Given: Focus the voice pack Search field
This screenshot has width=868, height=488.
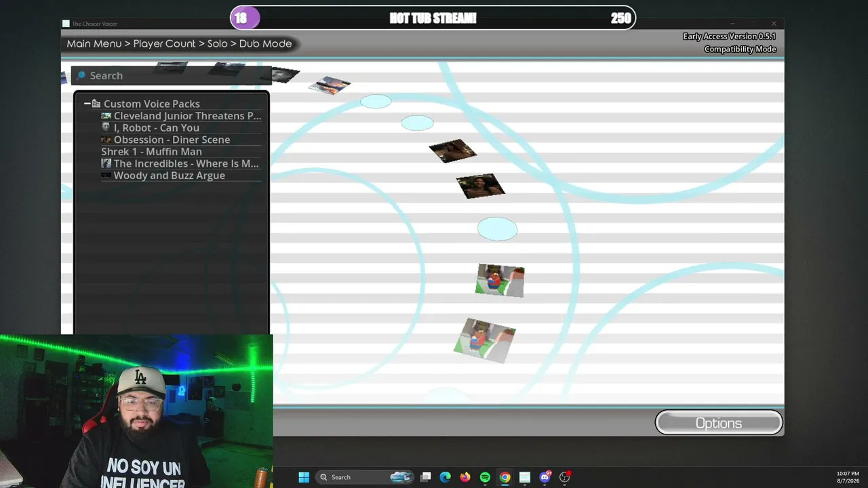Looking at the screenshot, I should point(171,75).
